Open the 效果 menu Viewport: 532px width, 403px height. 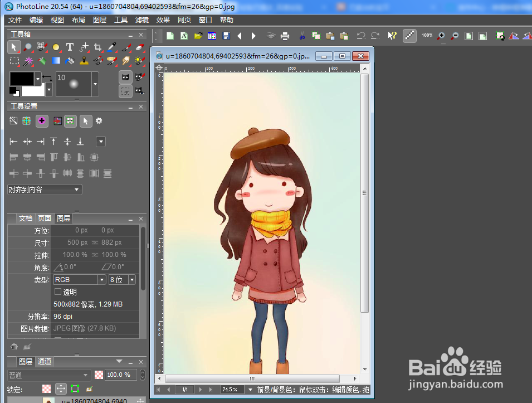(163, 20)
